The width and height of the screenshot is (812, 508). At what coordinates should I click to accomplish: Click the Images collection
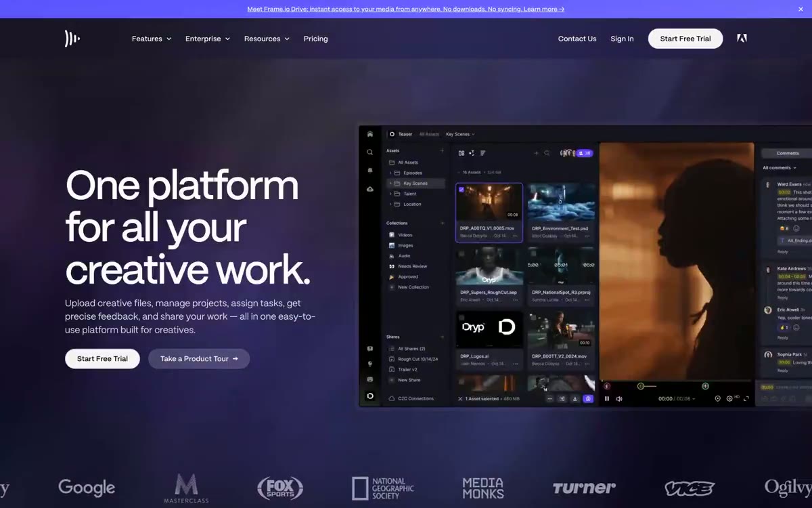pyautogui.click(x=405, y=245)
